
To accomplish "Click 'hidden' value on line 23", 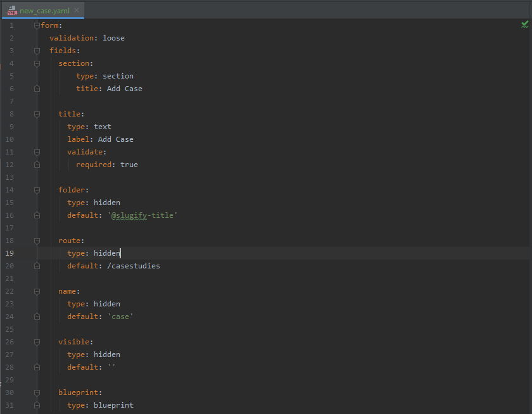I will [x=107, y=304].
